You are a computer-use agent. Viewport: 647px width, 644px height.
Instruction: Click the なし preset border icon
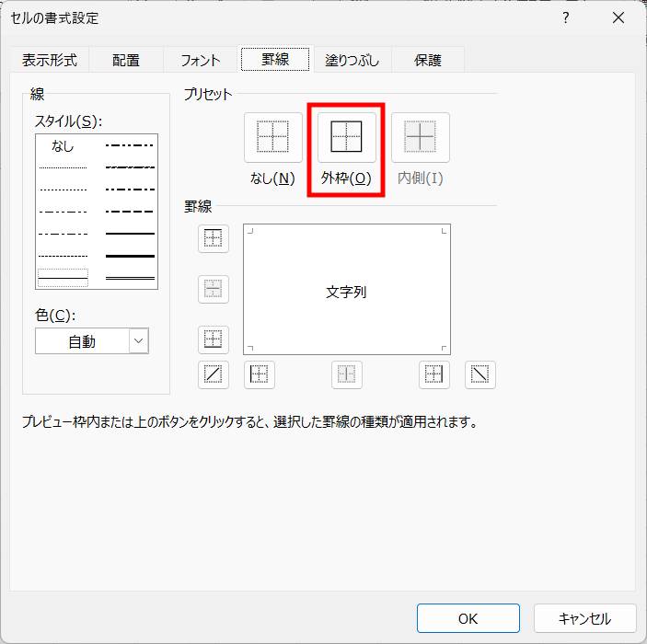tap(272, 137)
